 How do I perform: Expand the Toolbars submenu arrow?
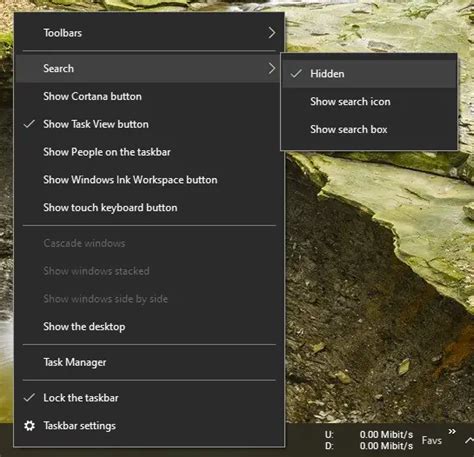(272, 33)
